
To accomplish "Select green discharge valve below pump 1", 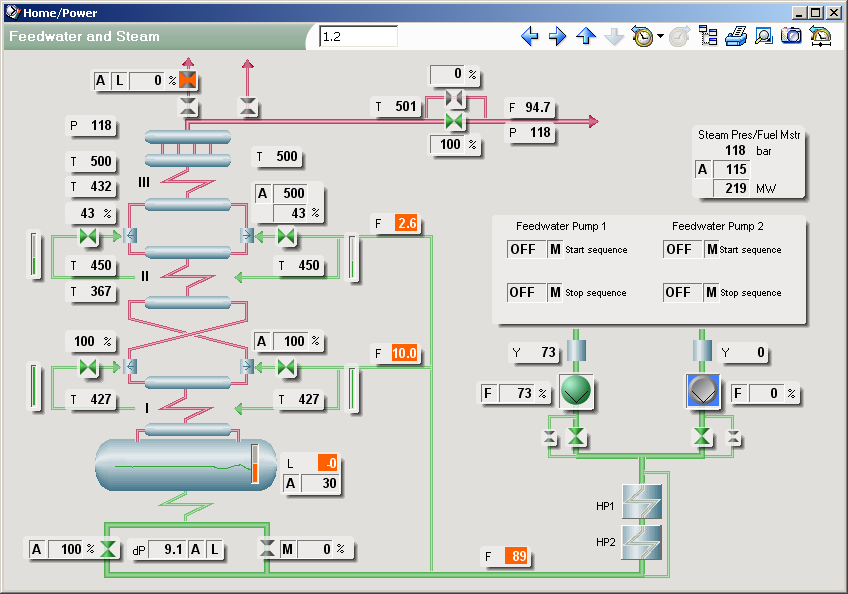I will [576, 437].
